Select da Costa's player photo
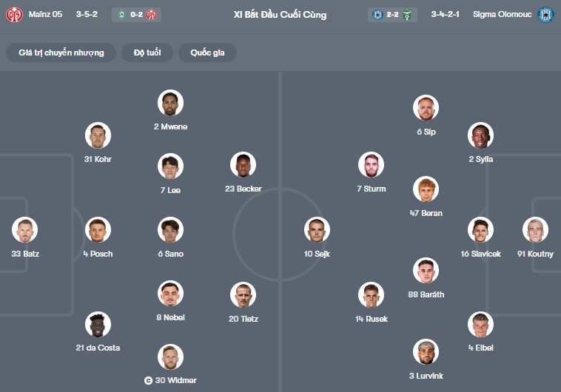 point(98,324)
